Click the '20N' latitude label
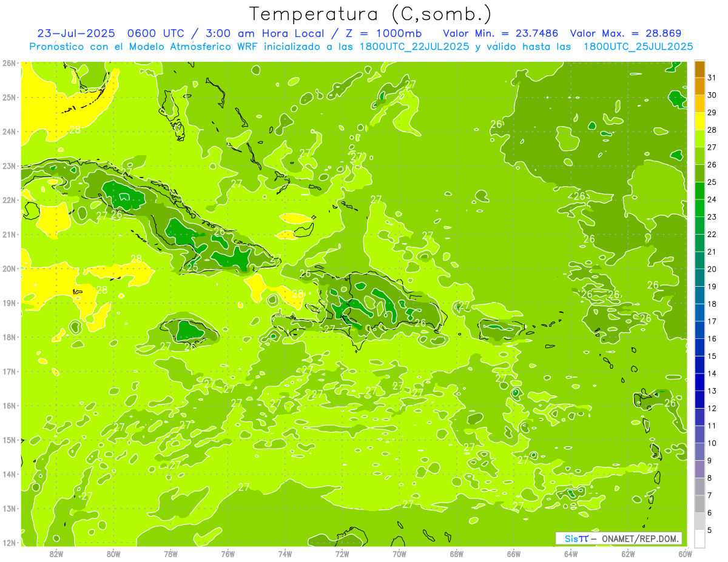728x562 pixels. click(9, 268)
